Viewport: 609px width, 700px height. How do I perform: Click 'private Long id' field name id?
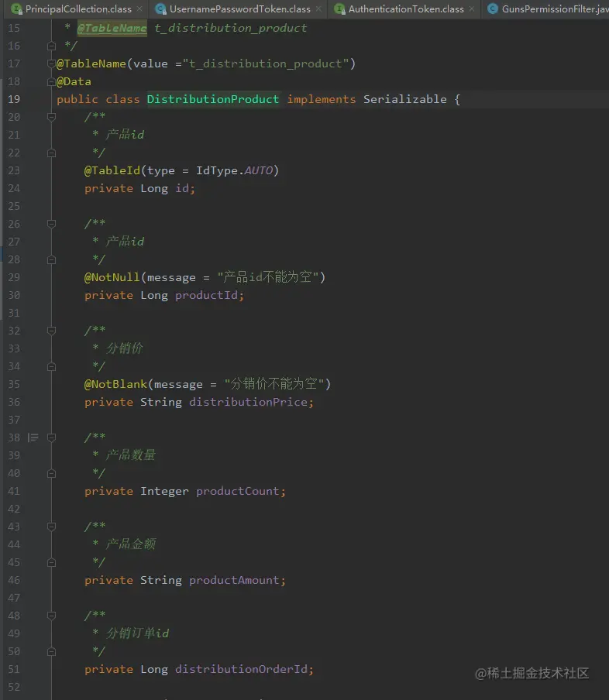pyautogui.click(x=182, y=188)
